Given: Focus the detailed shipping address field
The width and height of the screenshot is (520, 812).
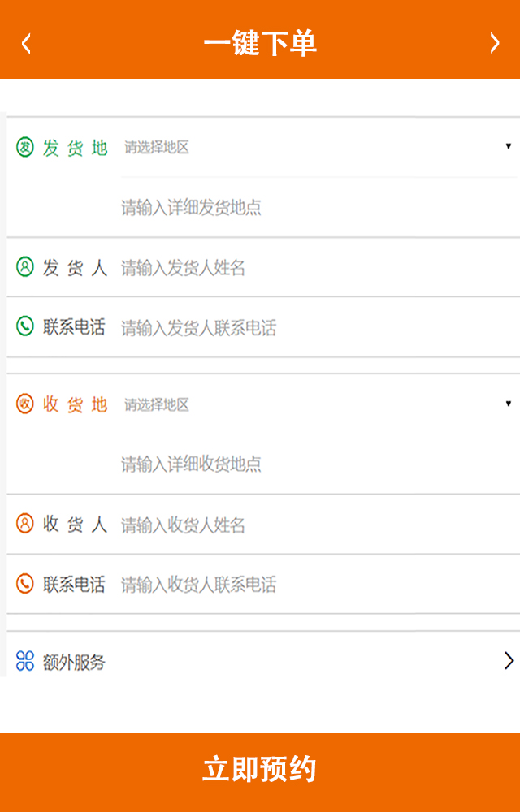Looking at the screenshot, I should pos(317,208).
